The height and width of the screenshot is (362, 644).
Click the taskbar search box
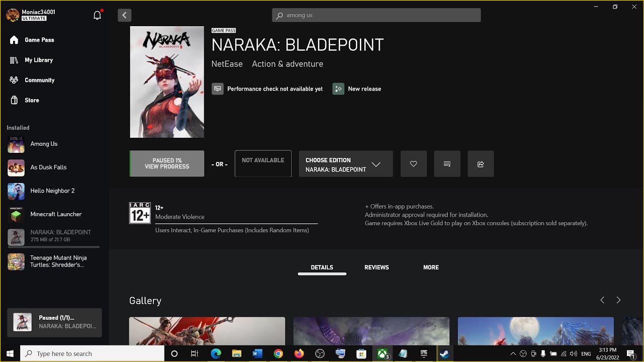[92, 353]
